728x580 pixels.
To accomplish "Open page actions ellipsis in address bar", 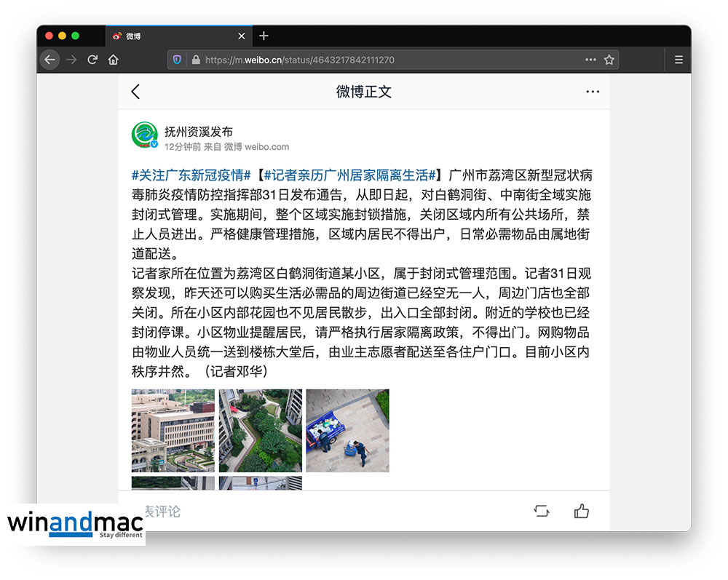I will [590, 60].
